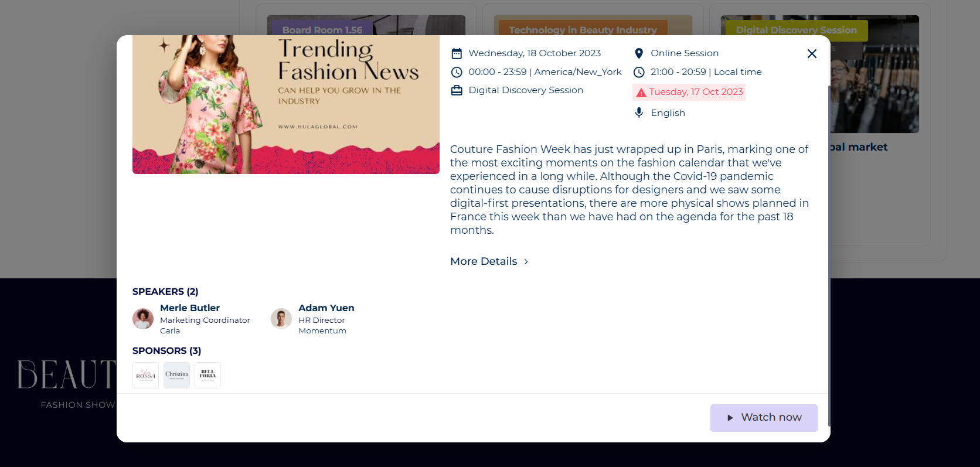Click the More Details chevron arrow
This screenshot has width=980, height=467.
click(526, 262)
